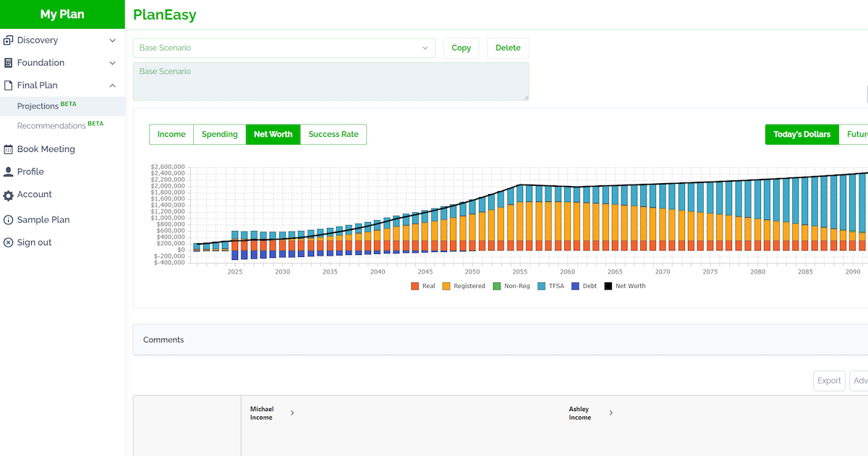868x456 pixels.
Task: Toggle Debt series in legend
Action: click(x=584, y=286)
